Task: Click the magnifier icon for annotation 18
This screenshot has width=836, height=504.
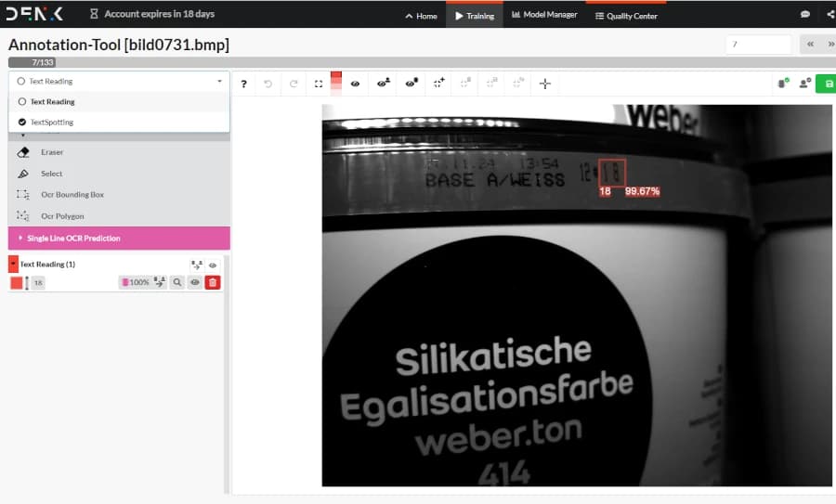Action: [177, 282]
